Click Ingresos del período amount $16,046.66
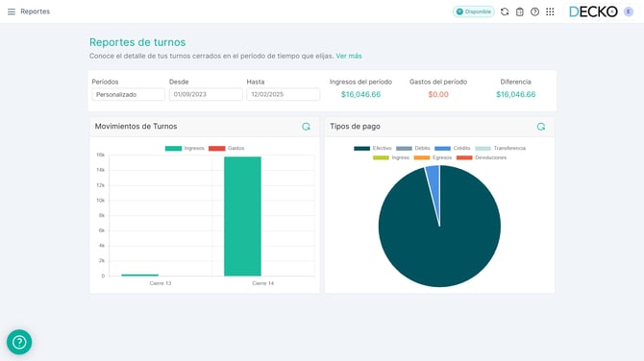 click(360, 94)
